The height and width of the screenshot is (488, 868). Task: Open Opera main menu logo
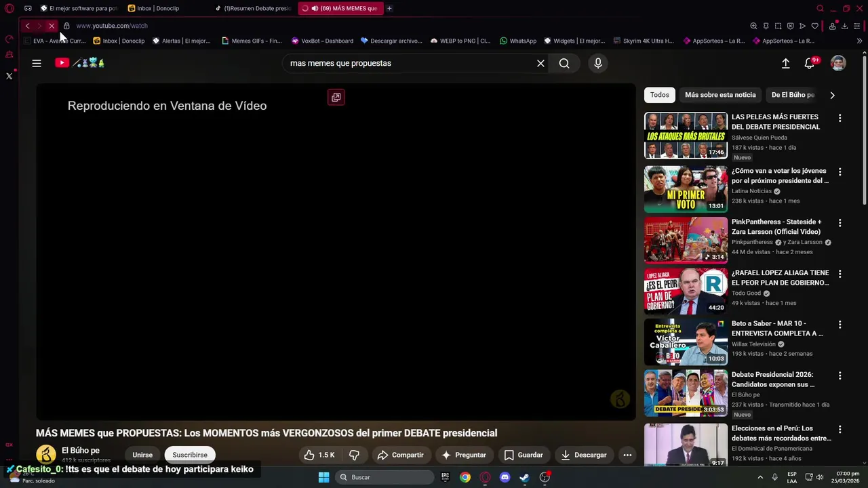9,8
